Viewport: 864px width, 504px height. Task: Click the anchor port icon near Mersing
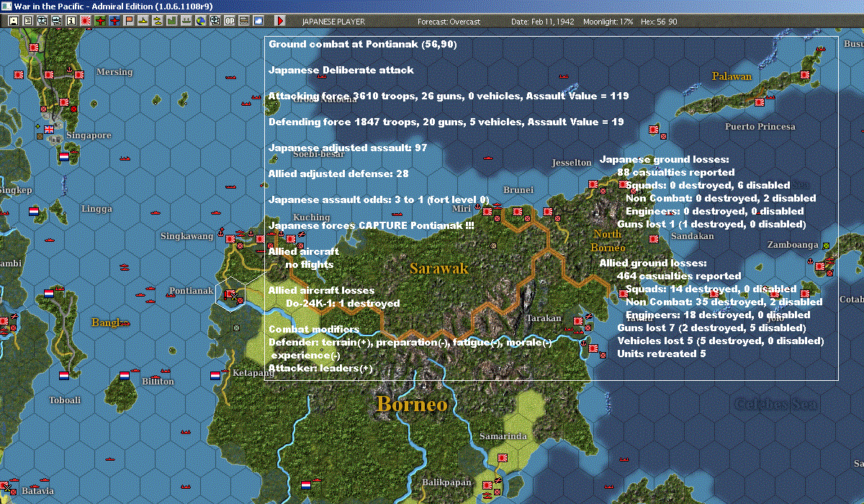(68, 70)
